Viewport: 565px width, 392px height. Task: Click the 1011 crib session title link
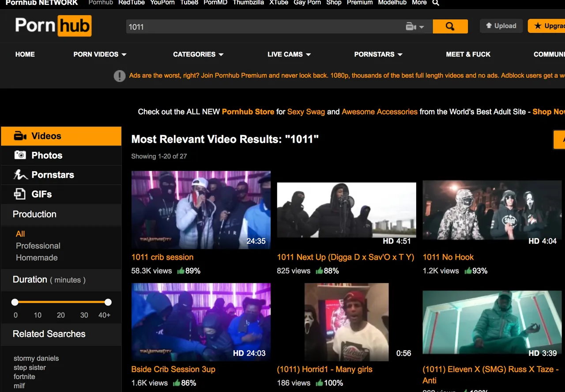(162, 257)
